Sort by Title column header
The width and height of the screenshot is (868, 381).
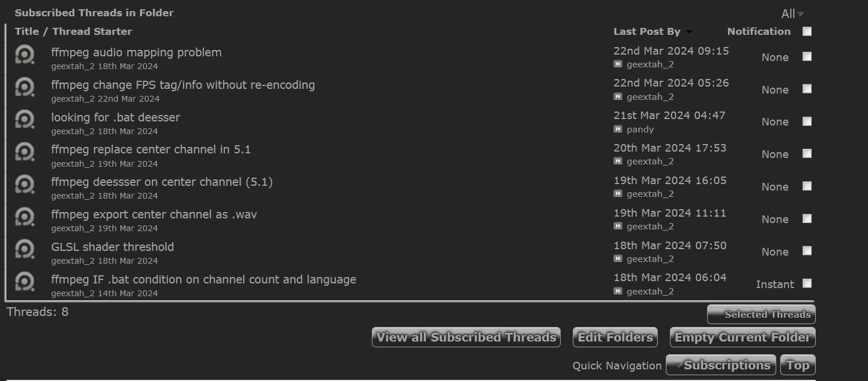[27, 31]
